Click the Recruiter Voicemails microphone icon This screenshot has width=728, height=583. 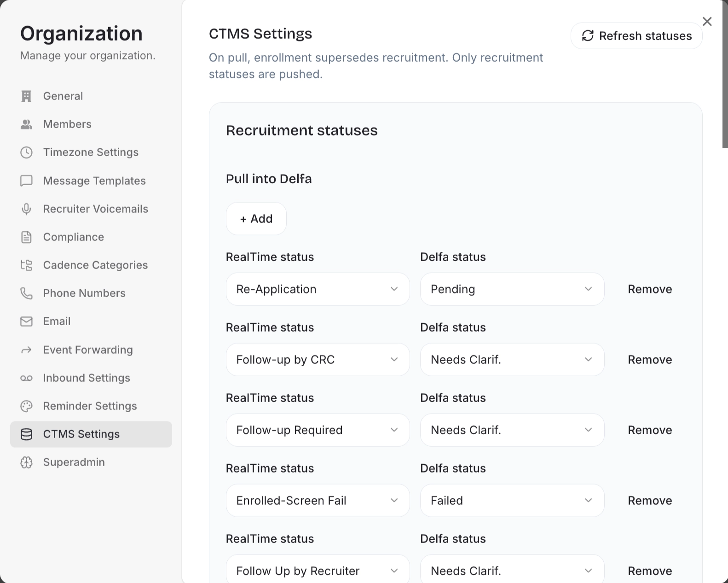[26, 209]
